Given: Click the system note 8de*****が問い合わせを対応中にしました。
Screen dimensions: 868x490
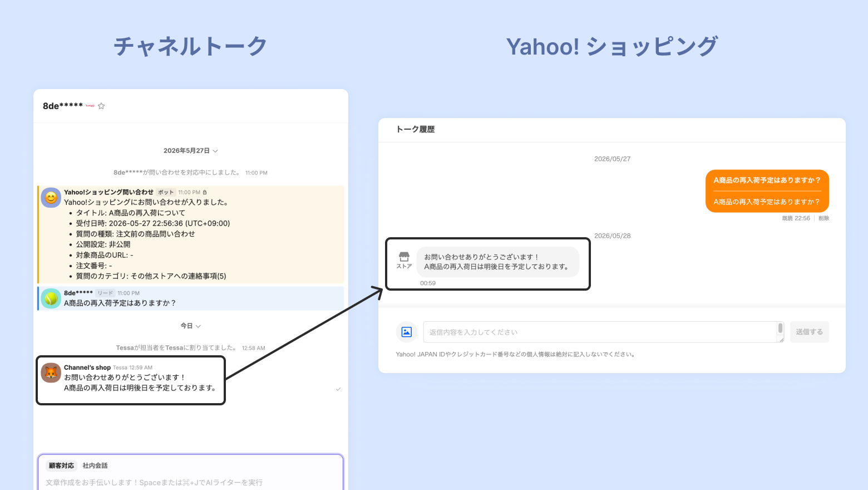Looking at the screenshot, I should click(x=177, y=173).
